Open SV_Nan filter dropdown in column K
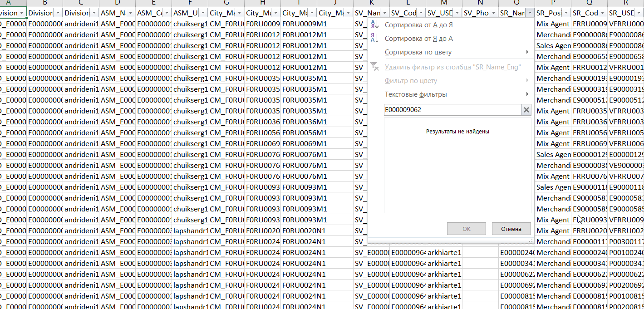This screenshot has height=309, width=644. [x=384, y=13]
